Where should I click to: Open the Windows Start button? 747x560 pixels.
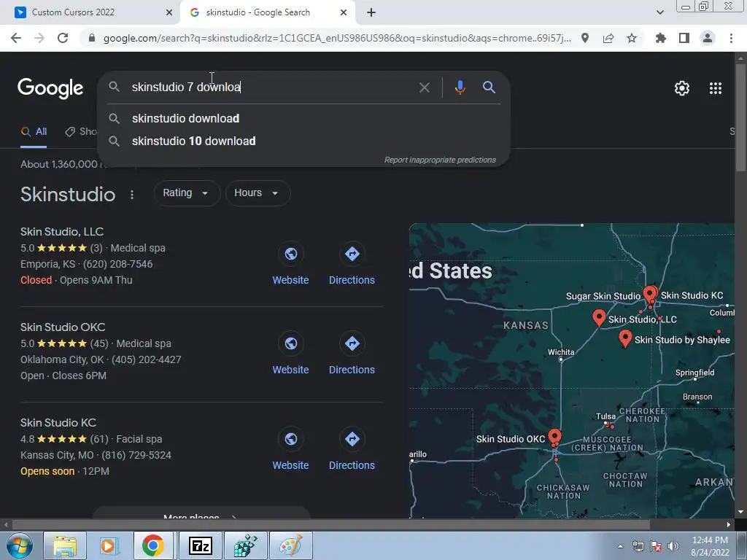pos(19,545)
